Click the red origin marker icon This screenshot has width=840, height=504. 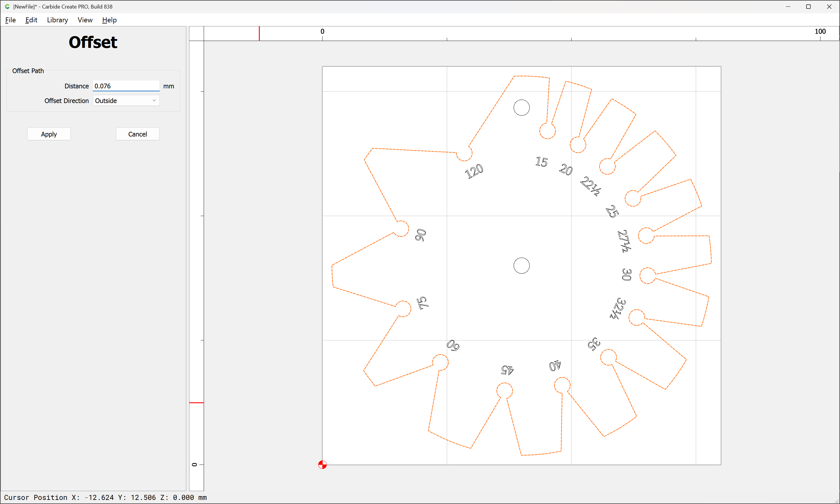point(322,464)
